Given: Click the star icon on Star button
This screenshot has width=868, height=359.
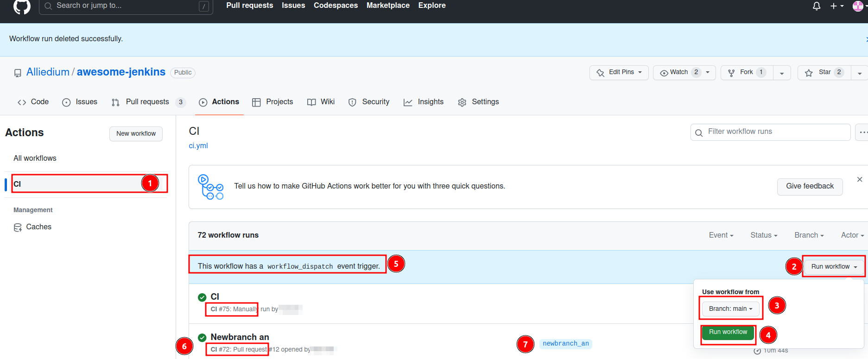Looking at the screenshot, I should tap(809, 73).
